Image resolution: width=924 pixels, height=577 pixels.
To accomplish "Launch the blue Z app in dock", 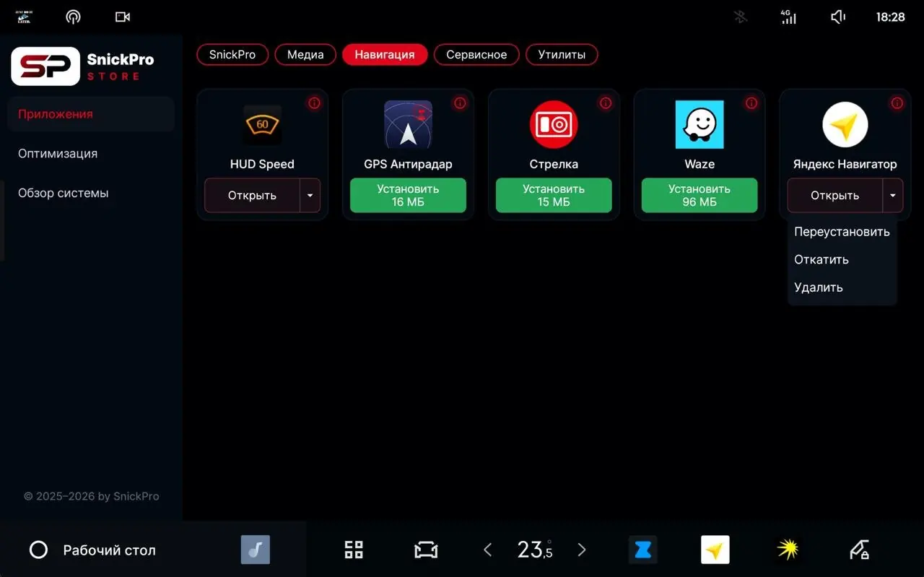I will click(642, 550).
